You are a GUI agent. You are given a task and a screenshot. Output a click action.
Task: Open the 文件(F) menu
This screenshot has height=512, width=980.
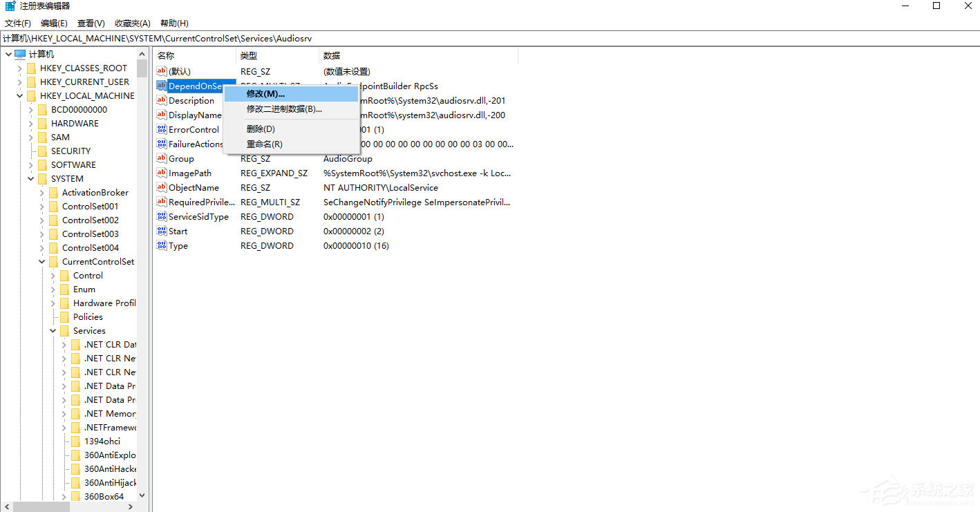pyautogui.click(x=17, y=23)
